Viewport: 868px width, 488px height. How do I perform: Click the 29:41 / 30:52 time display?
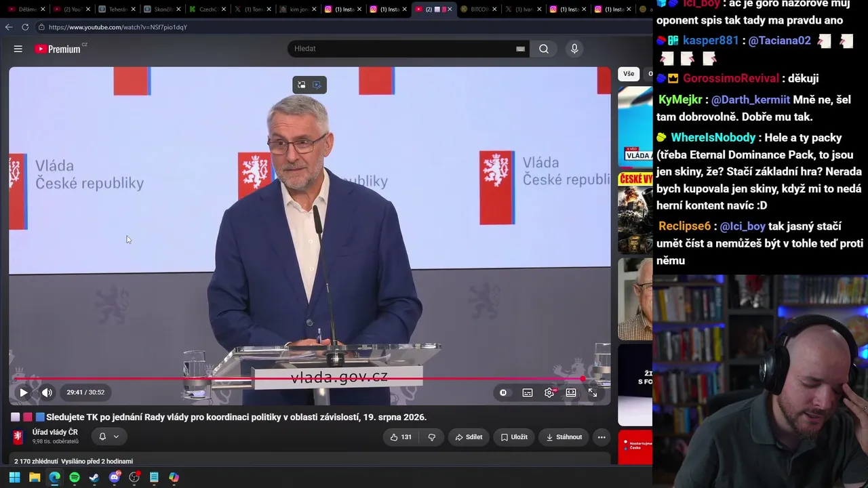click(85, 392)
